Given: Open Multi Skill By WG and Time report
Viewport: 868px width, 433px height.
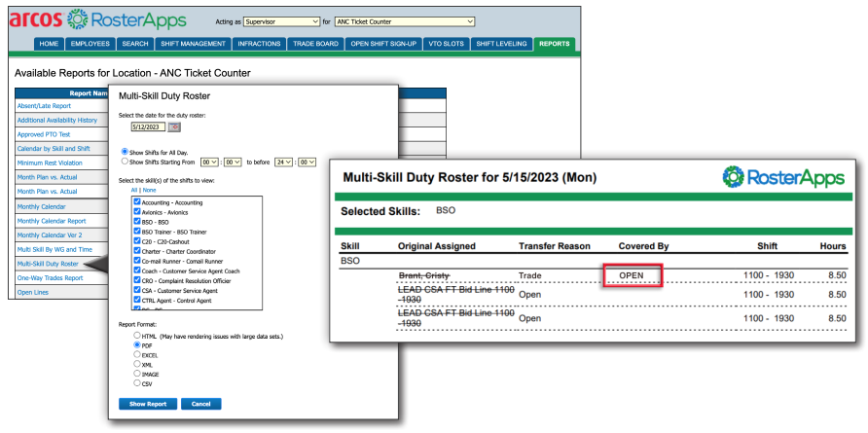Looking at the screenshot, I should pyautogui.click(x=54, y=250).
